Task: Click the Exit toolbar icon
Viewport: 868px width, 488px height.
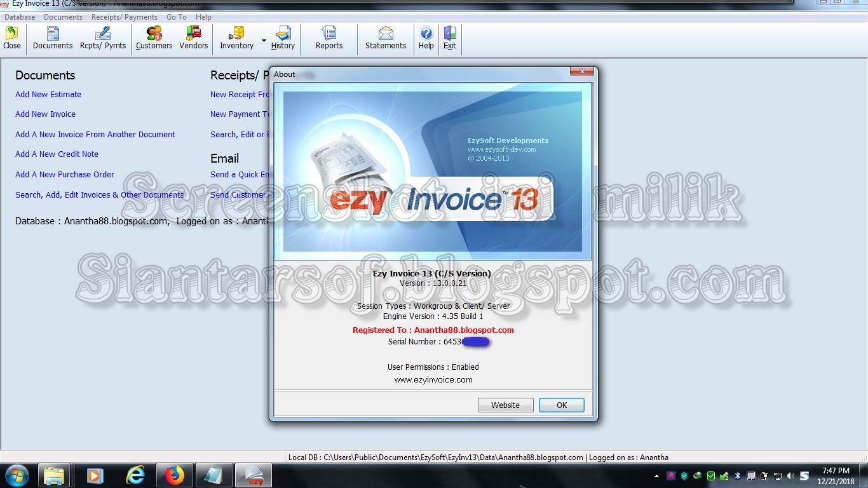Action: pos(450,38)
